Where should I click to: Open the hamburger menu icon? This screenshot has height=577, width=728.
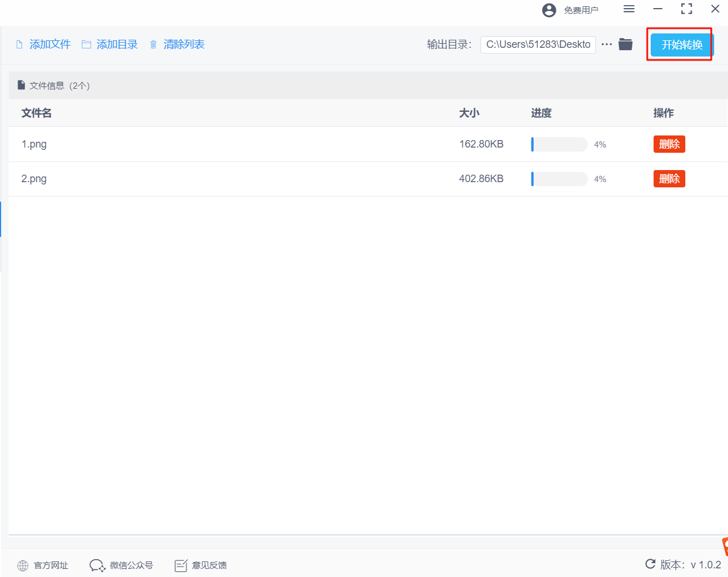[x=629, y=9]
